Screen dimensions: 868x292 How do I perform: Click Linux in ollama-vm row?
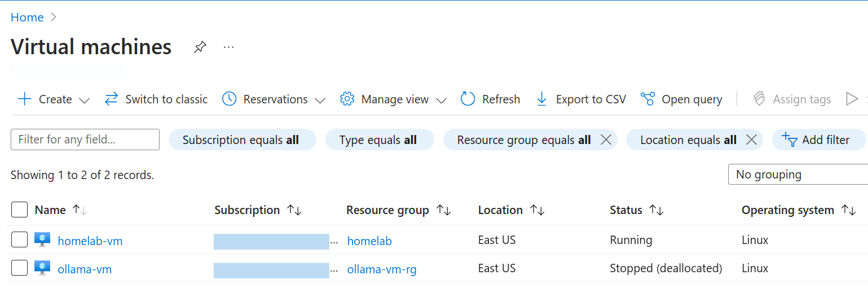(x=755, y=268)
